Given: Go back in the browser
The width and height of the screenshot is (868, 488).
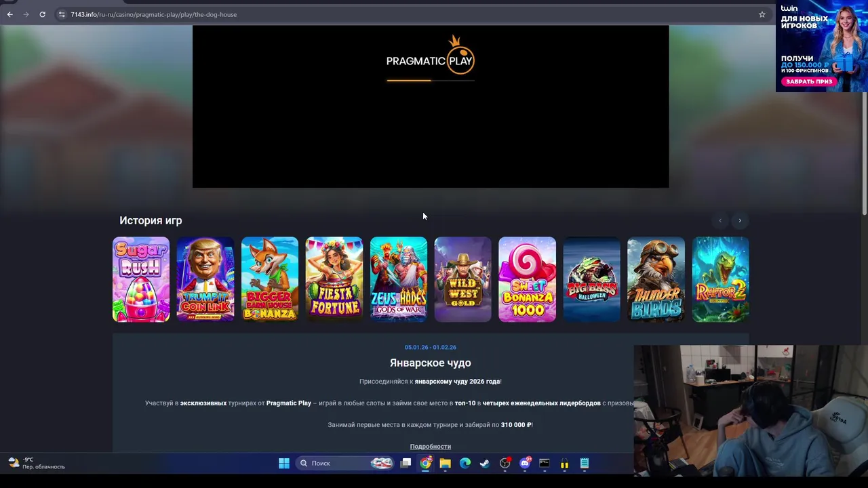Looking at the screenshot, I should tap(9, 14).
